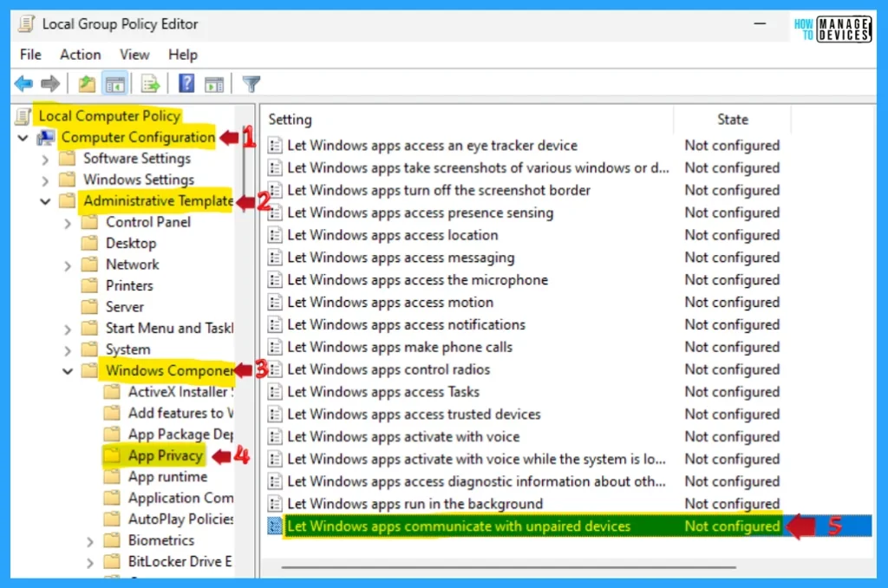Select the Server tree item

click(125, 307)
